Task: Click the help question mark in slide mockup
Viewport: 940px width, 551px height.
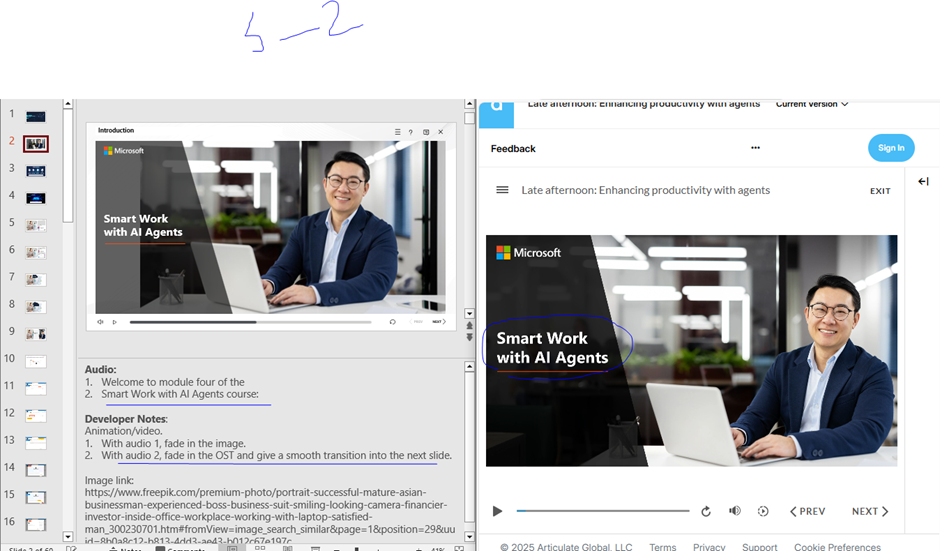Action: pyautogui.click(x=411, y=132)
